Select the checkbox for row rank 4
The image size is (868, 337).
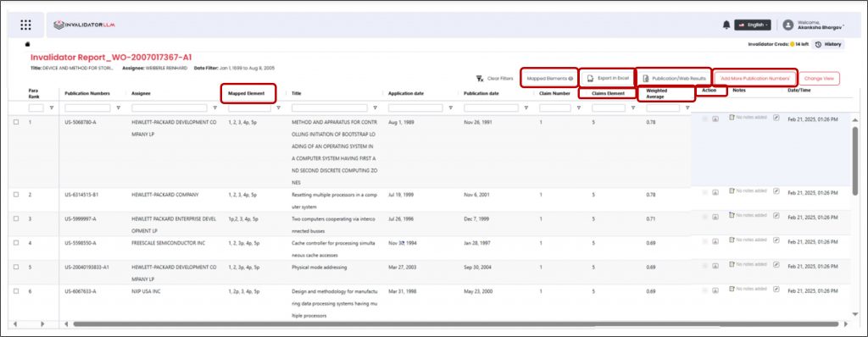16,243
